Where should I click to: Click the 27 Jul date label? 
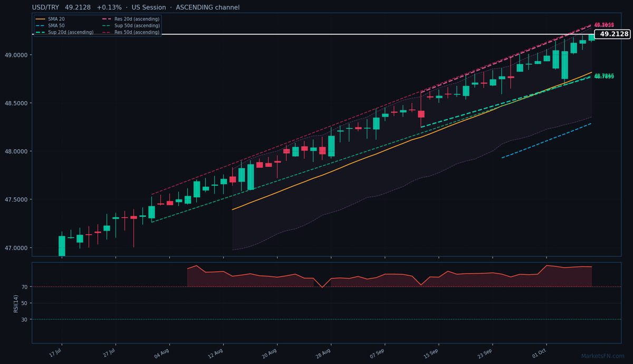point(110,352)
